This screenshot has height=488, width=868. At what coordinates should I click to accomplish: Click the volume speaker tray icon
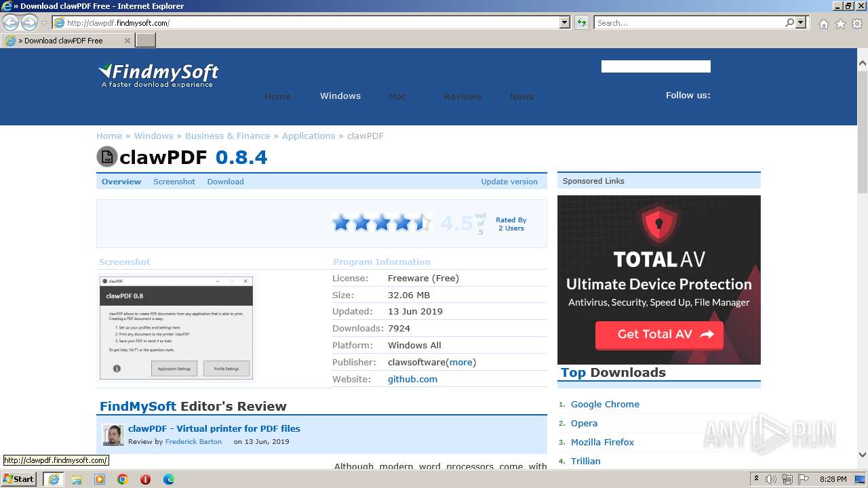click(771, 479)
